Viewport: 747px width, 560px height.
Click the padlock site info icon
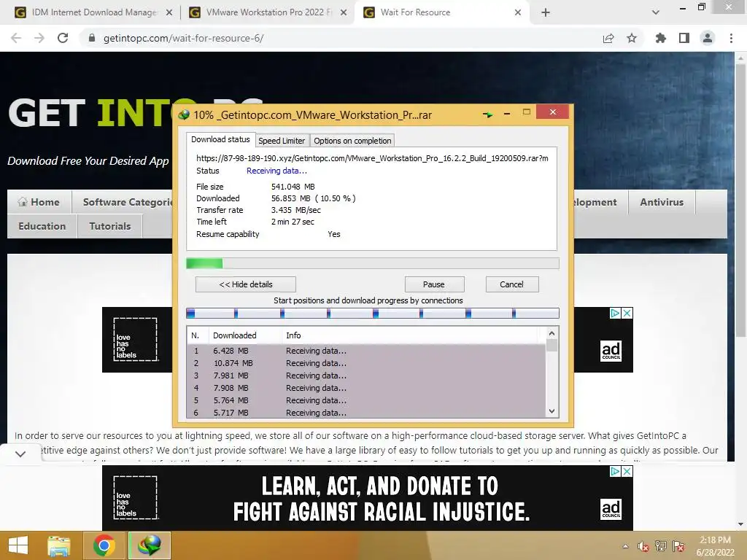point(92,38)
